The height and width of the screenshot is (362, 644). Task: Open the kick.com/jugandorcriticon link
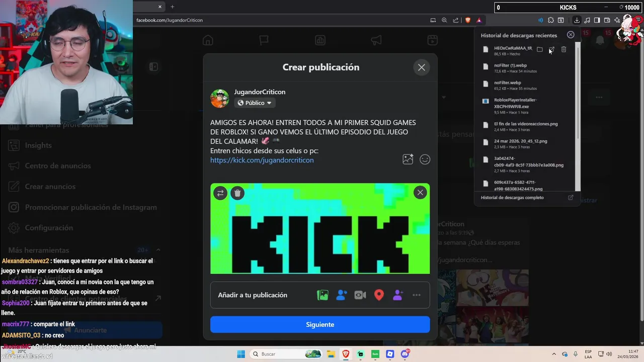click(262, 160)
